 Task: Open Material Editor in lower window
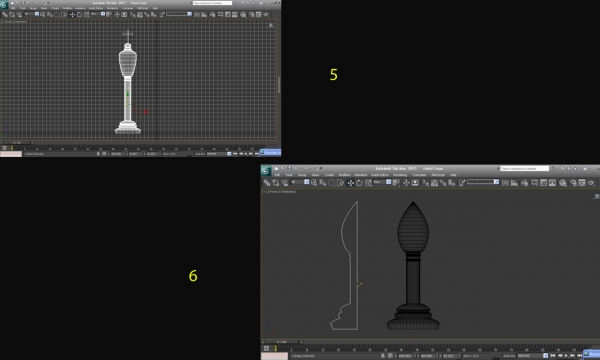(562, 183)
